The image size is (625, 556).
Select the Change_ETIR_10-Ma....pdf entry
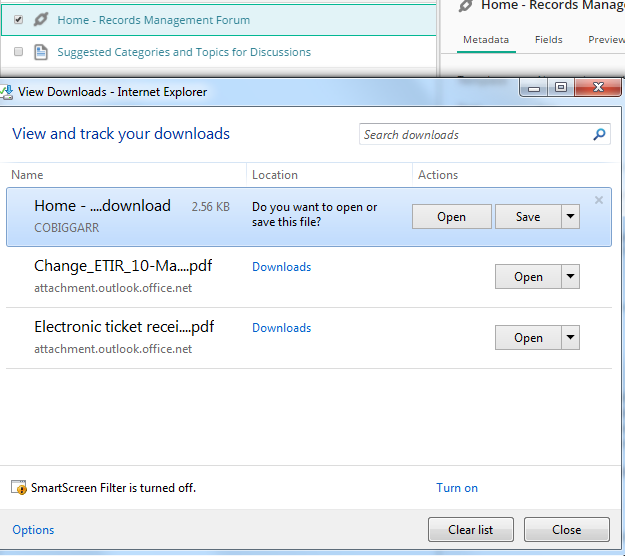pos(309,277)
